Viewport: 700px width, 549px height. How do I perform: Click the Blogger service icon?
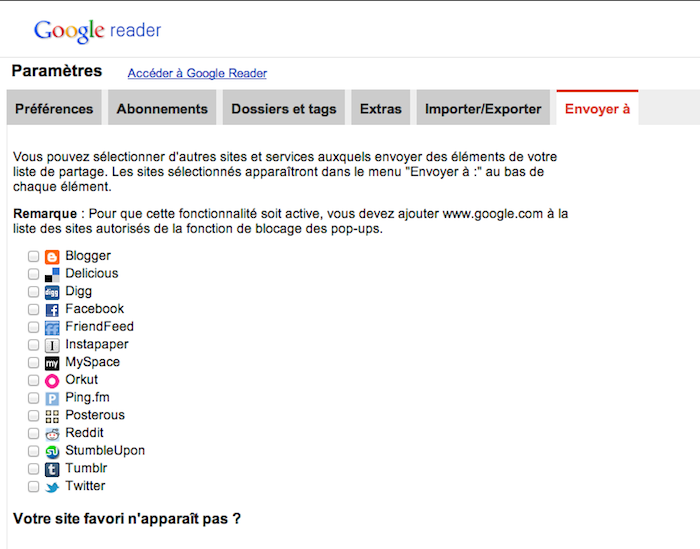point(52,256)
